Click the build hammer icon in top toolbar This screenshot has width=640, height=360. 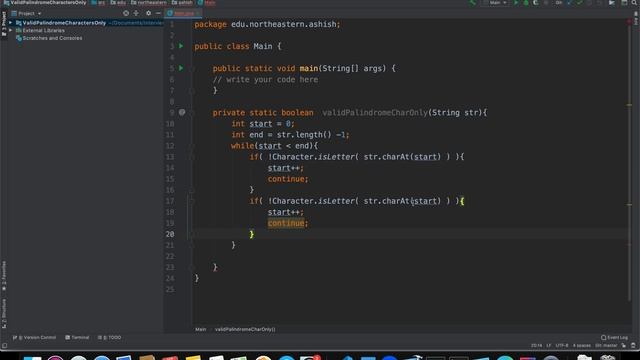473,3
